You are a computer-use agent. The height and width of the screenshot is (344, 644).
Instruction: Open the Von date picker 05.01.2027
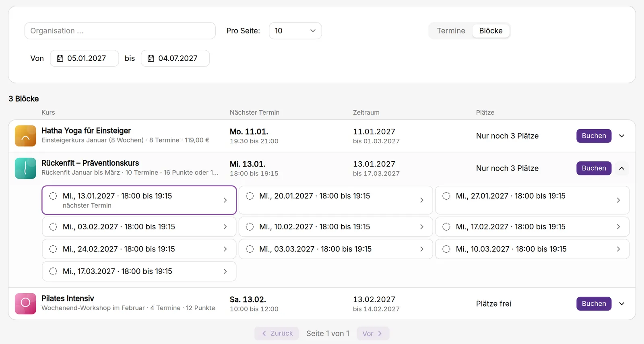pos(85,58)
